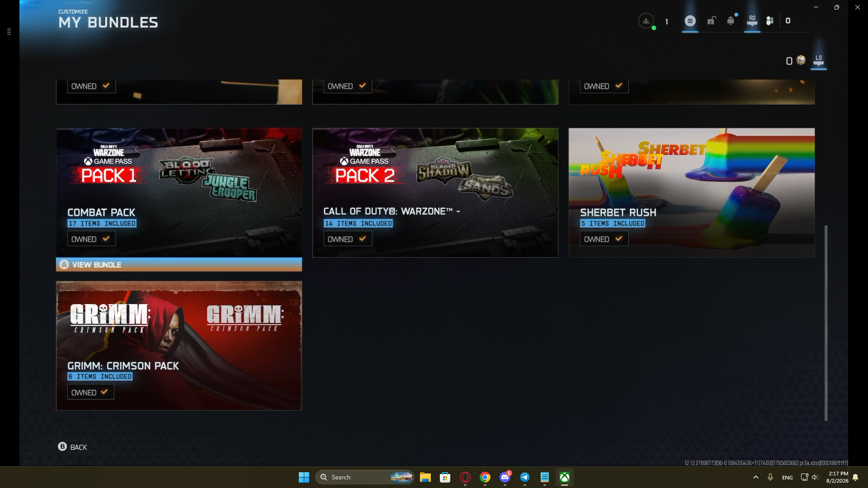This screenshot has width=868, height=488.
Task: Click the Owned badge on Combat Pack
Action: (x=91, y=239)
